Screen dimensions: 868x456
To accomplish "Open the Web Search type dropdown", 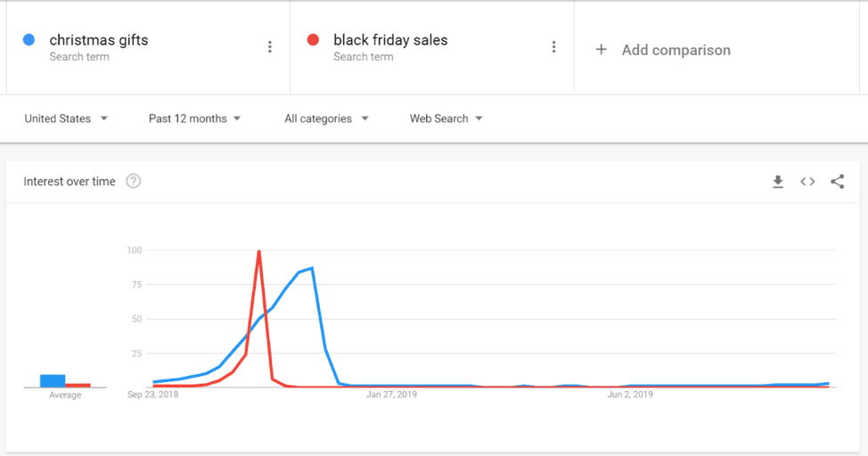I will (446, 118).
